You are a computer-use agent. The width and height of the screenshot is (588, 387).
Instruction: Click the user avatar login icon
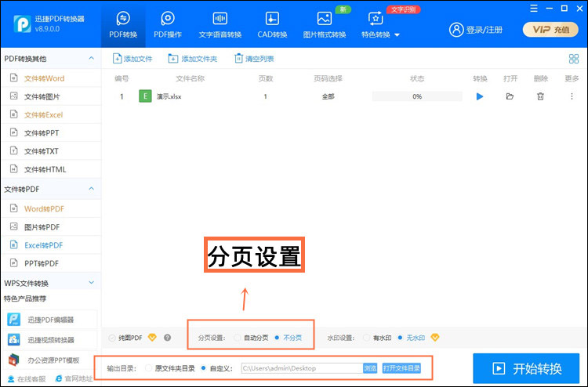click(456, 30)
